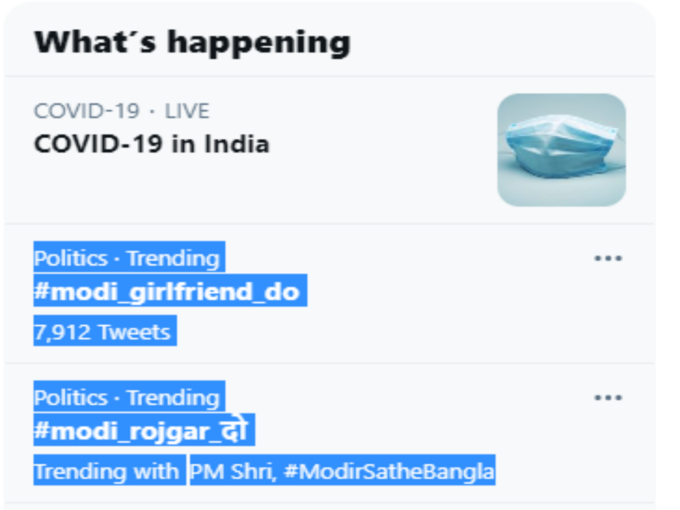This screenshot has height=510, width=680.
Task: Open more options for #modi_rojgar trend
Action: (x=608, y=398)
